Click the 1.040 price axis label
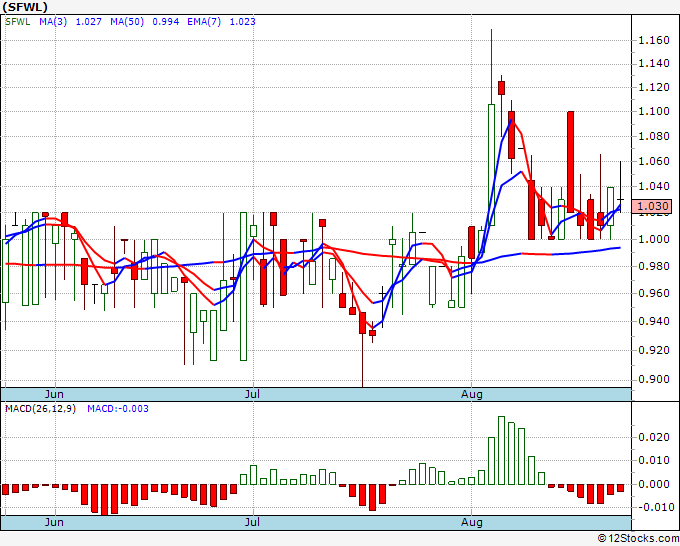 pos(654,186)
